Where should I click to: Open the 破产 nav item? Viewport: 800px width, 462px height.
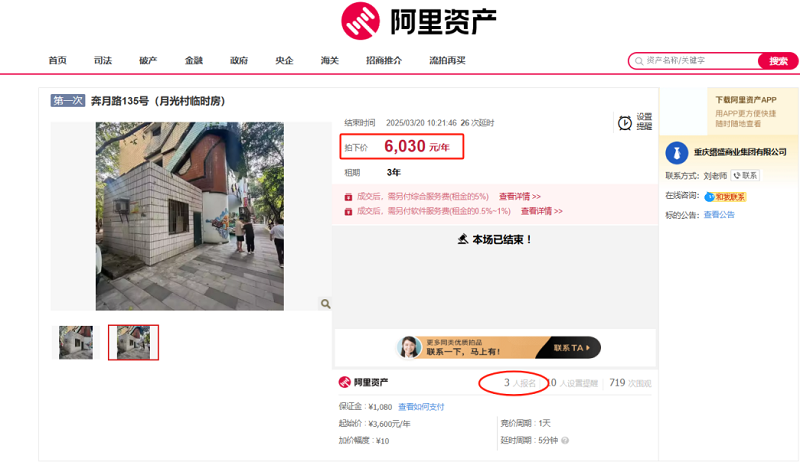click(148, 61)
